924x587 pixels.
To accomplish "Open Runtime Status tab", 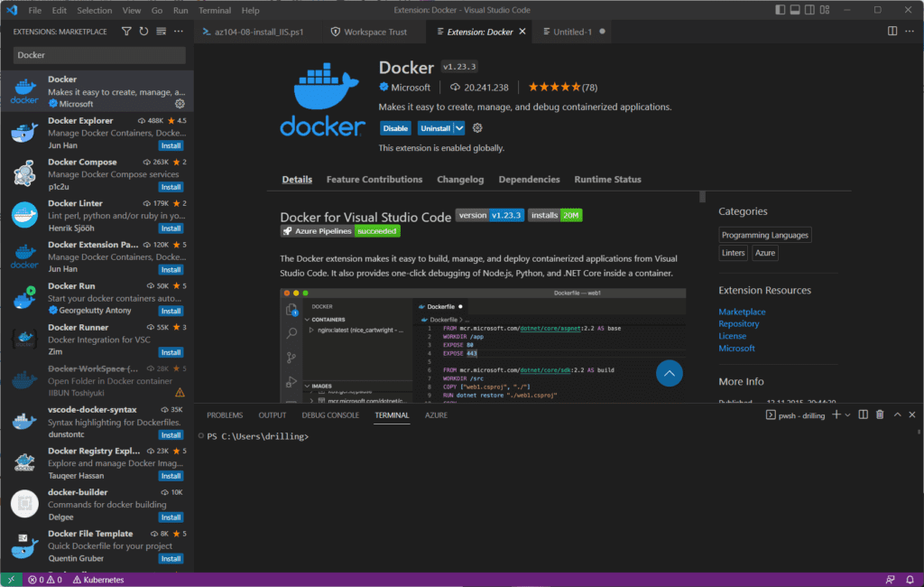I will (607, 180).
